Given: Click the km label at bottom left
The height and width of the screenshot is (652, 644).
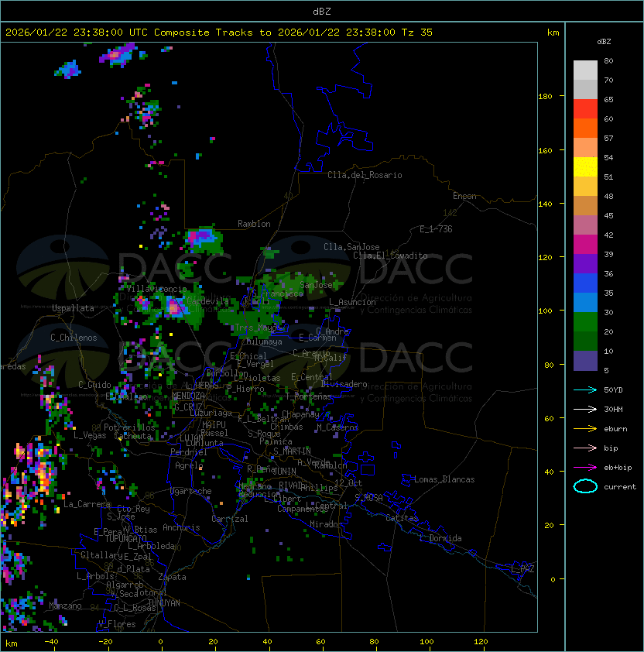Looking at the screenshot, I should 12,643.
